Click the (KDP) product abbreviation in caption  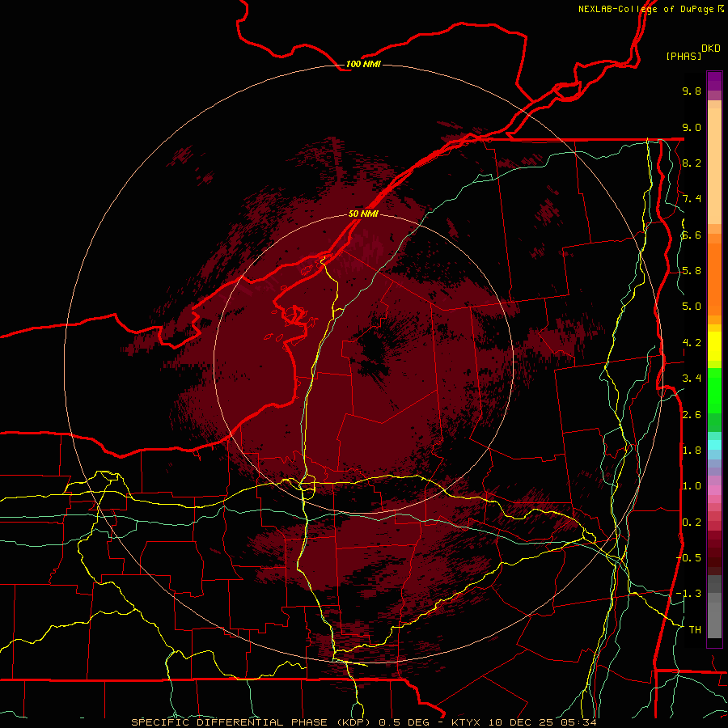pyautogui.click(x=352, y=722)
